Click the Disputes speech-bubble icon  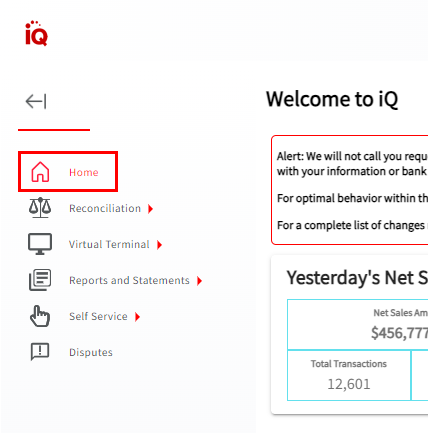click(40, 352)
